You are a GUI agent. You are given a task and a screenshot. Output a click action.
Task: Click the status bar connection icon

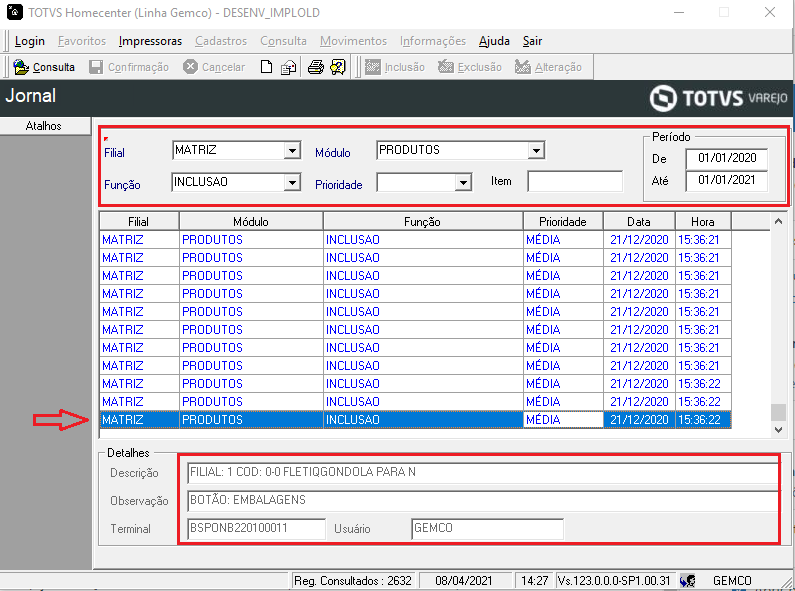click(x=688, y=581)
